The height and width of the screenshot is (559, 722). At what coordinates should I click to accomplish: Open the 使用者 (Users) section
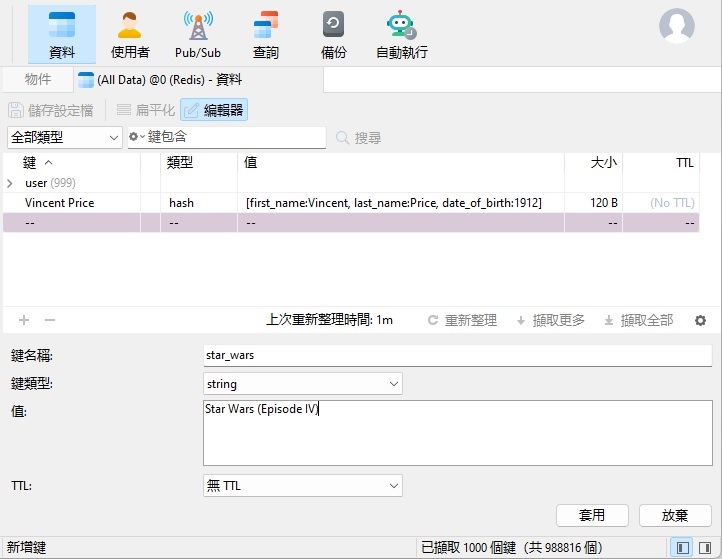130,35
